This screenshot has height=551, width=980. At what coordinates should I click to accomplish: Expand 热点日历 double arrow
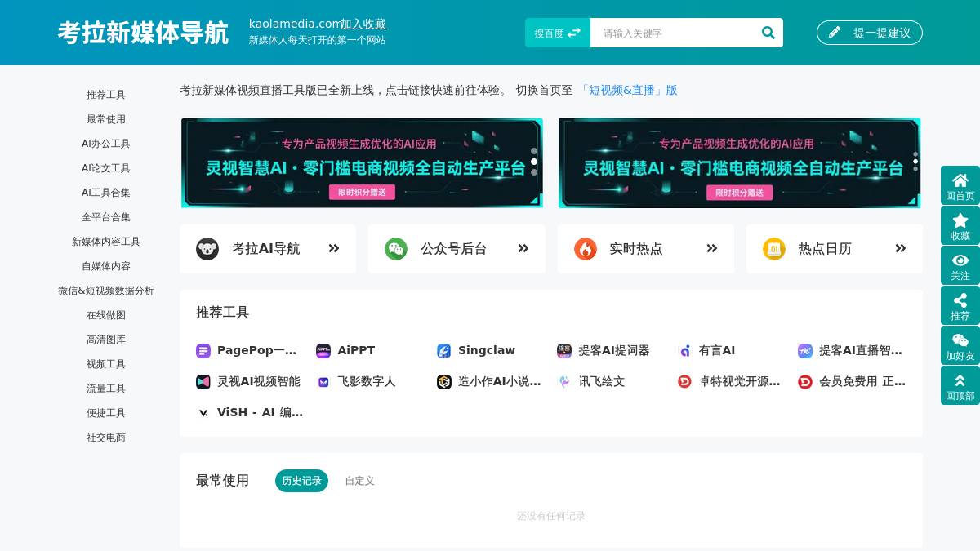(x=901, y=249)
